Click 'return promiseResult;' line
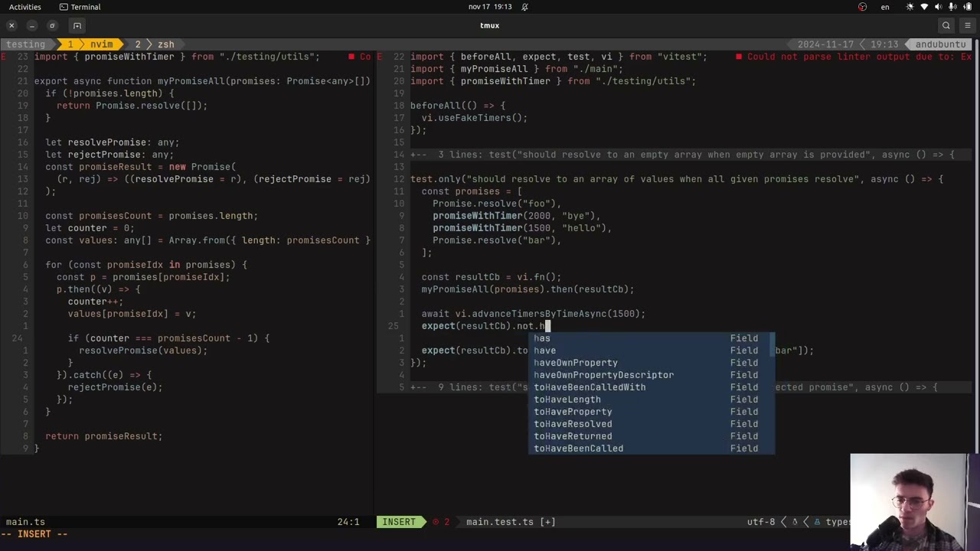 tap(103, 436)
